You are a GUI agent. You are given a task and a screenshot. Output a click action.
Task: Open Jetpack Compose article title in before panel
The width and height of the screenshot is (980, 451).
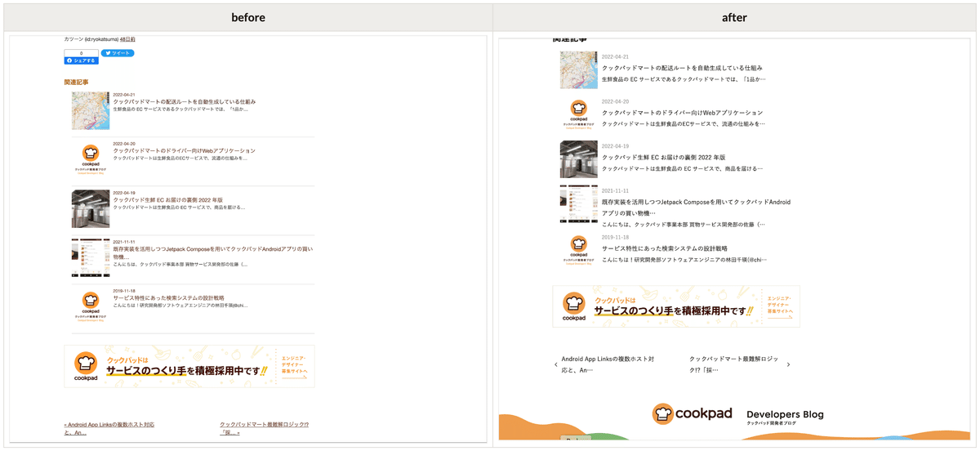[213, 252]
